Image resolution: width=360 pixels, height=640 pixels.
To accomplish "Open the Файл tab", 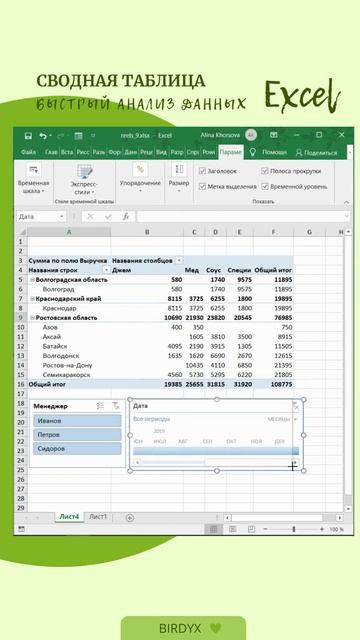I will pos(28,152).
